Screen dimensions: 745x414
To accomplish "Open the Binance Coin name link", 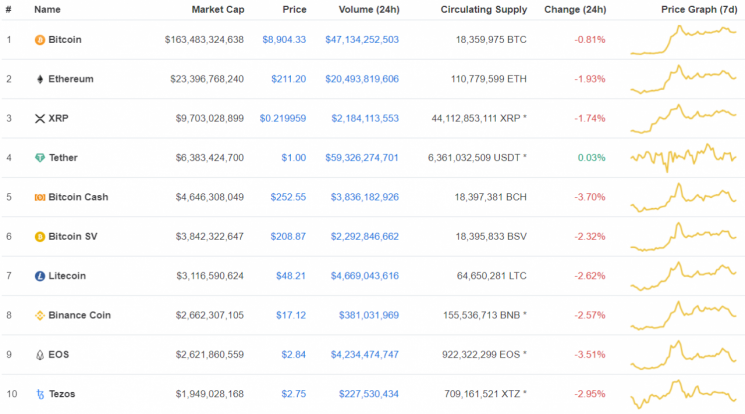I will click(x=79, y=316).
